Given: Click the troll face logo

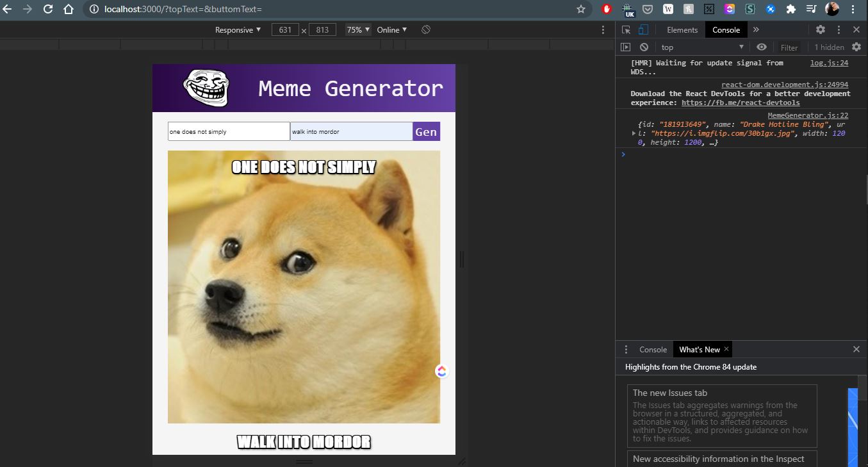Looking at the screenshot, I should [206, 88].
